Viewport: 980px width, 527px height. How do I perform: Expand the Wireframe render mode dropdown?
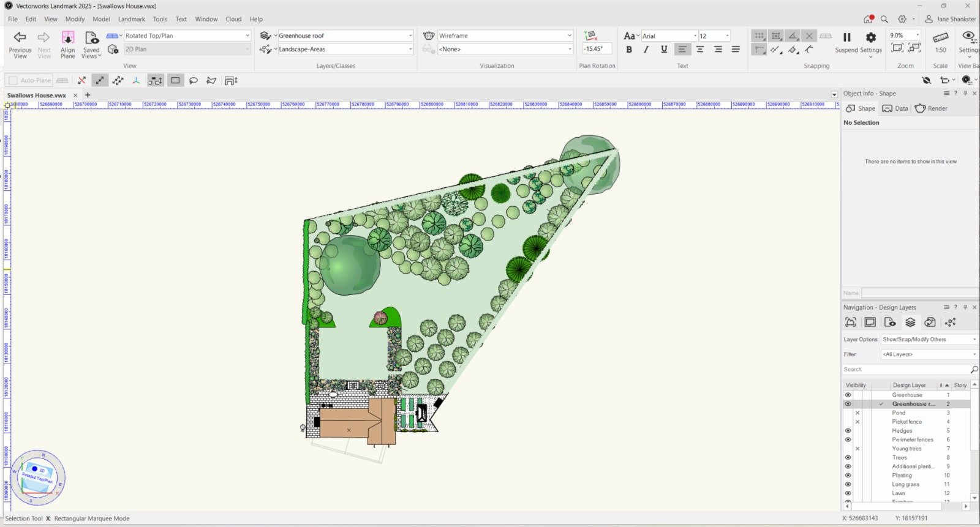(505, 36)
